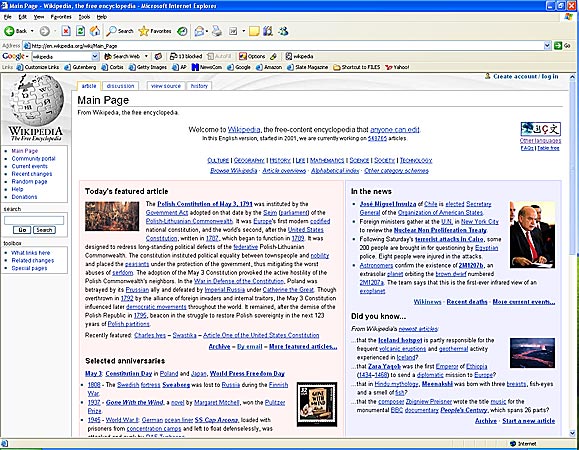Click the Refresh page icon
The image size is (579, 450).
[x=80, y=31]
